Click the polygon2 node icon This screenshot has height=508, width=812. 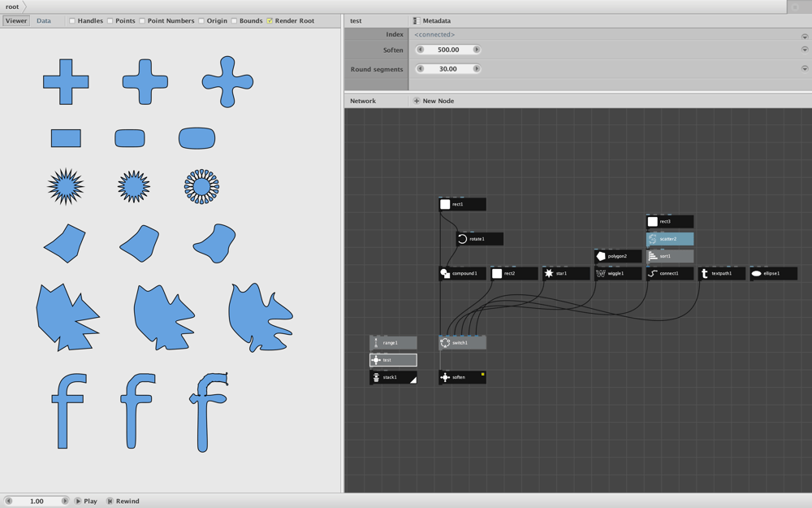600,256
